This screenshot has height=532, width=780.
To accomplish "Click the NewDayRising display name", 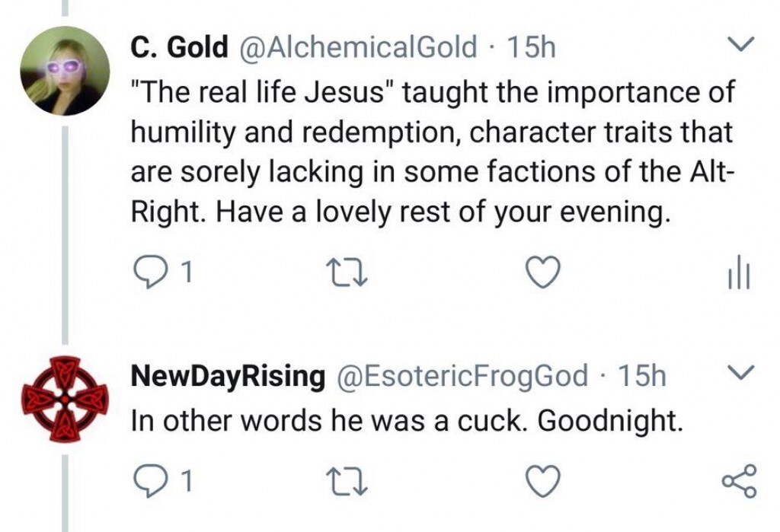I will [229, 375].
